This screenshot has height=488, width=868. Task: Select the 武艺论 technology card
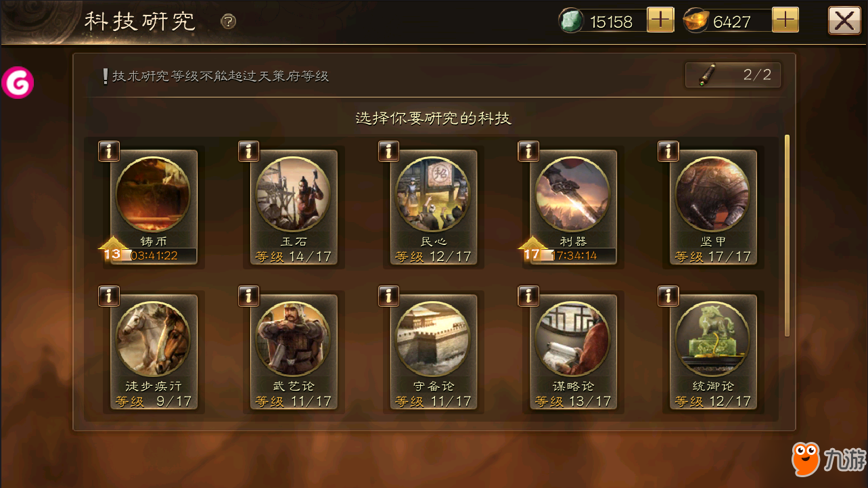pos(294,353)
